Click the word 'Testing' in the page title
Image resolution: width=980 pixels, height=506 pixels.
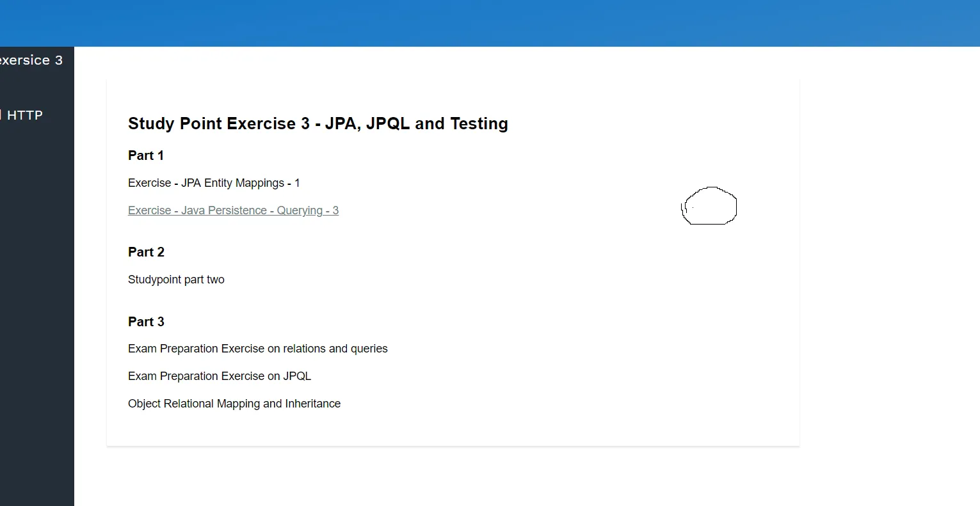pyautogui.click(x=479, y=123)
